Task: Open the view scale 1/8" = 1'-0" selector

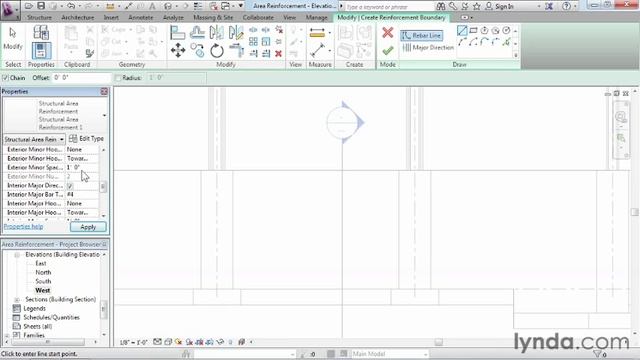Action: click(133, 342)
